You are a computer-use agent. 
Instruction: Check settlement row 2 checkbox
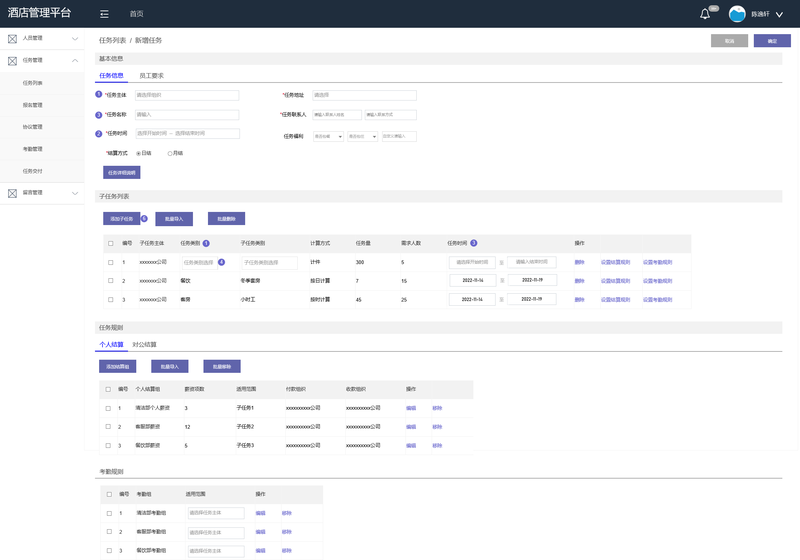(x=108, y=426)
